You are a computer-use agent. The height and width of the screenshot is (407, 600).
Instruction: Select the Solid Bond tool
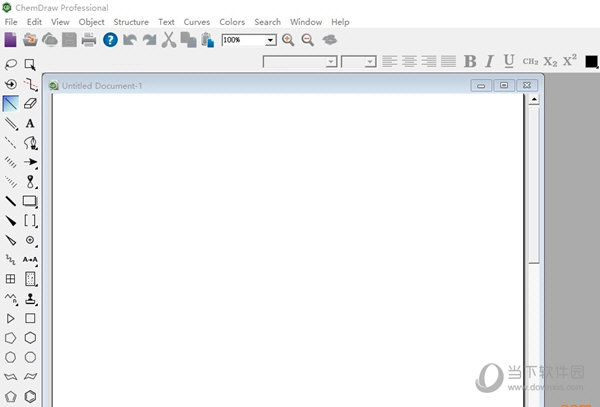11,103
